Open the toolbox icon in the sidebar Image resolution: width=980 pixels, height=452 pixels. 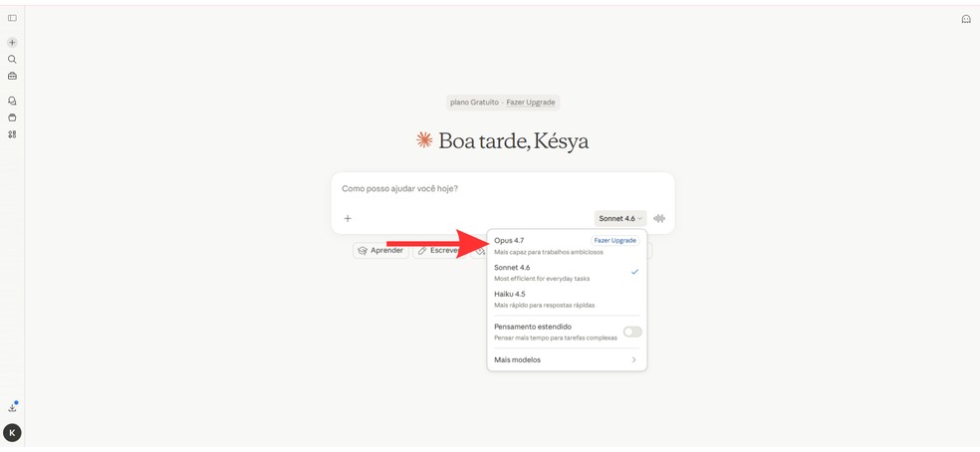[x=12, y=76]
